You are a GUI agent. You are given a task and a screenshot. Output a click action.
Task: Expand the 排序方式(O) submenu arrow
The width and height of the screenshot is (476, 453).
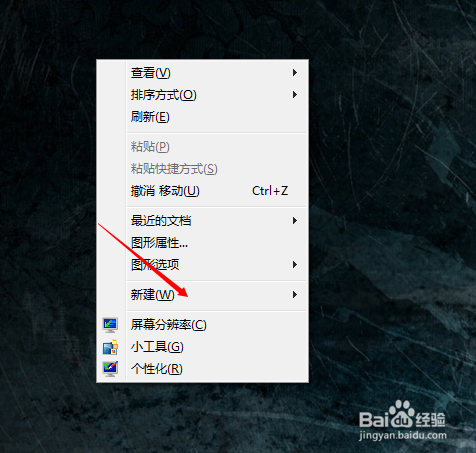click(x=295, y=95)
